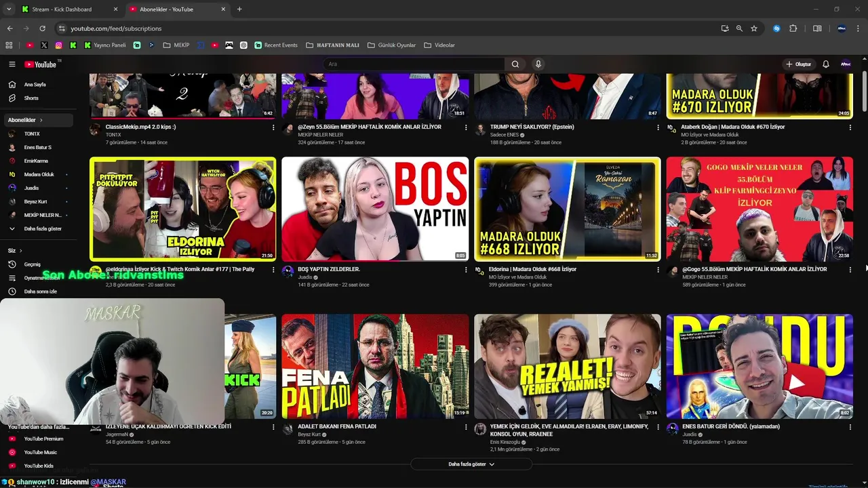The width and height of the screenshot is (868, 488).
Task: Open Videolar bookmarks folder
Action: 439,45
